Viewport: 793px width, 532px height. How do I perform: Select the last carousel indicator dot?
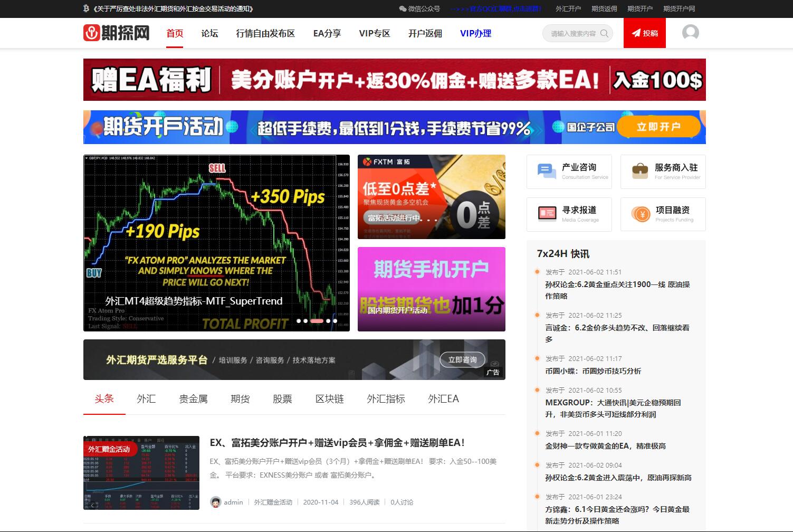[x=335, y=321]
